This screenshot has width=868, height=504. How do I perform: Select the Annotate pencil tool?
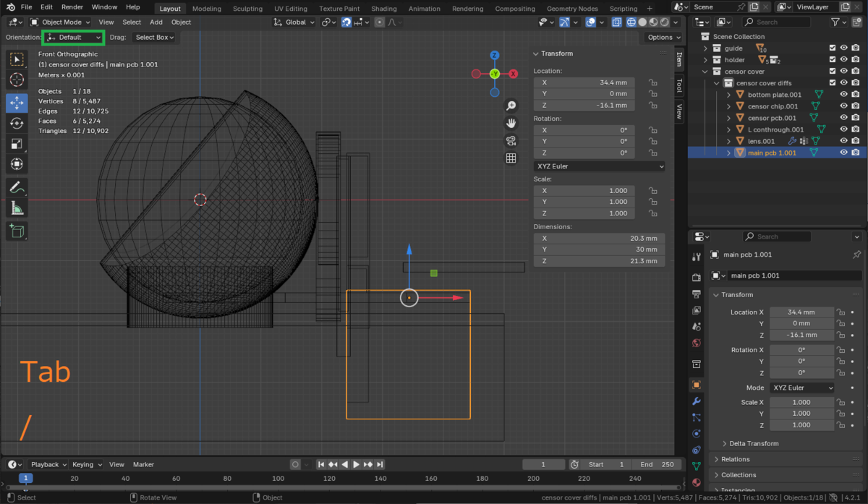point(17,188)
